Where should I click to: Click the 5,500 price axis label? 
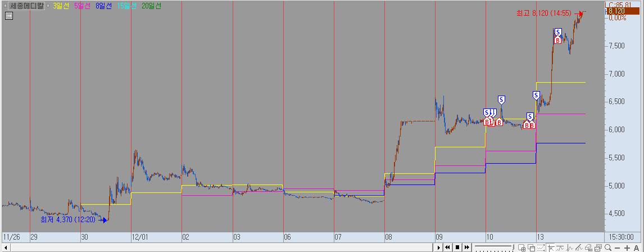pos(616,157)
